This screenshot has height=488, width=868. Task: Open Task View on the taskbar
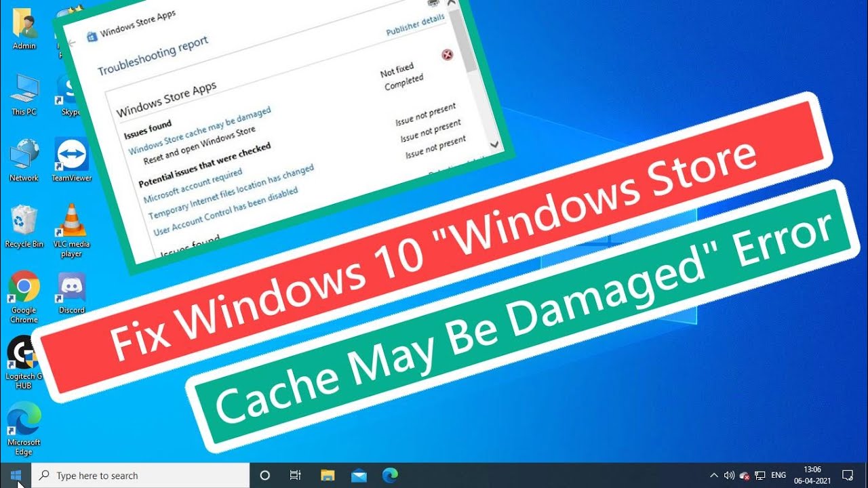click(296, 475)
